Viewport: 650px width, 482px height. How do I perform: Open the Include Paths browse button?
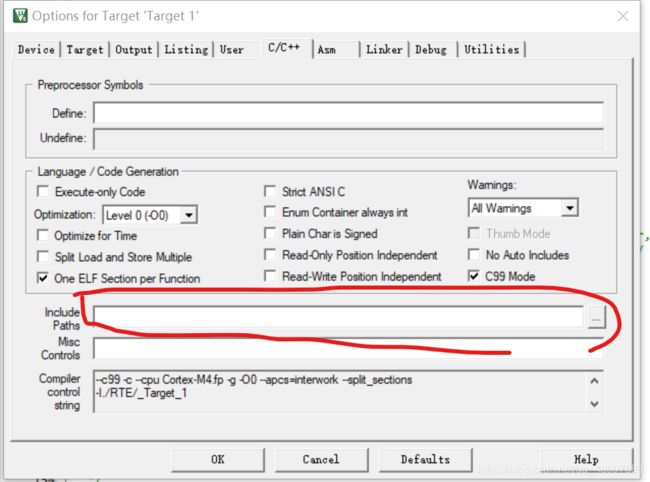[596, 317]
